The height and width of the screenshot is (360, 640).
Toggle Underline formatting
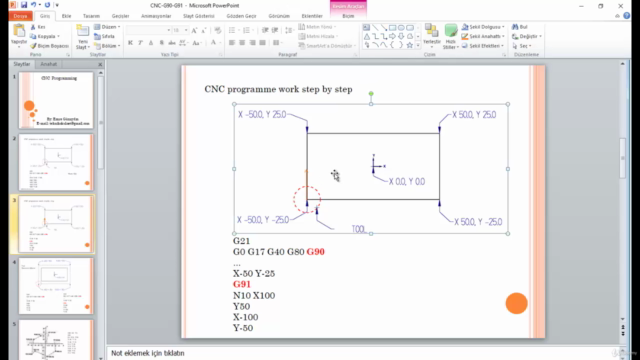click(151, 42)
